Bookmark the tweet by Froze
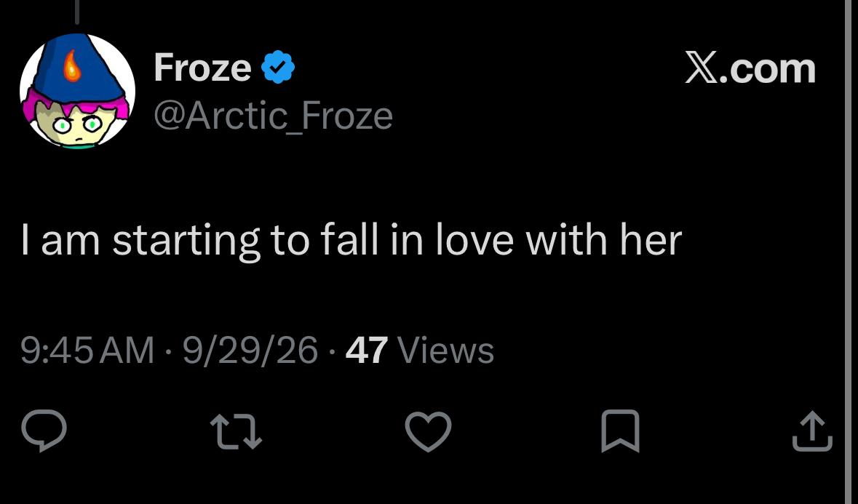Image resolution: width=858 pixels, height=504 pixels. click(620, 431)
